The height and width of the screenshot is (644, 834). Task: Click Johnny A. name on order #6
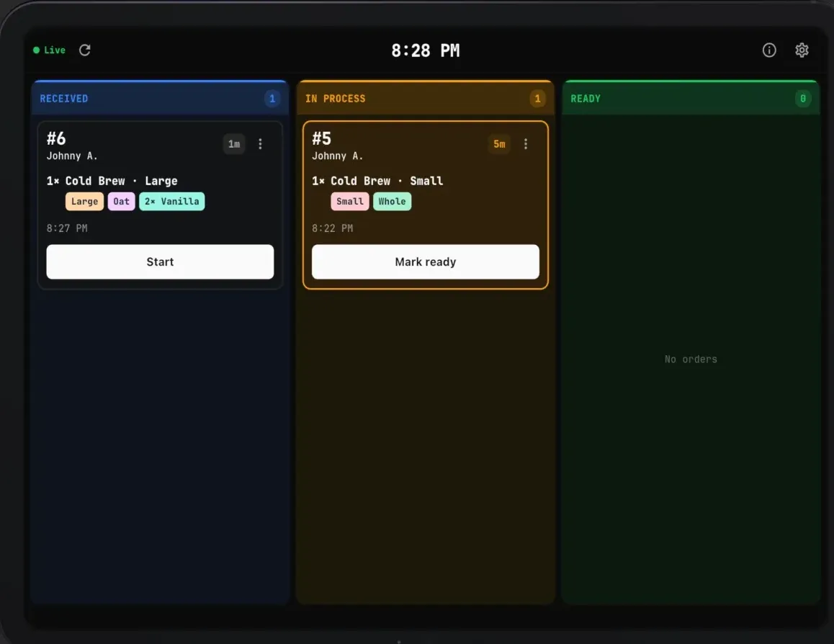72,156
